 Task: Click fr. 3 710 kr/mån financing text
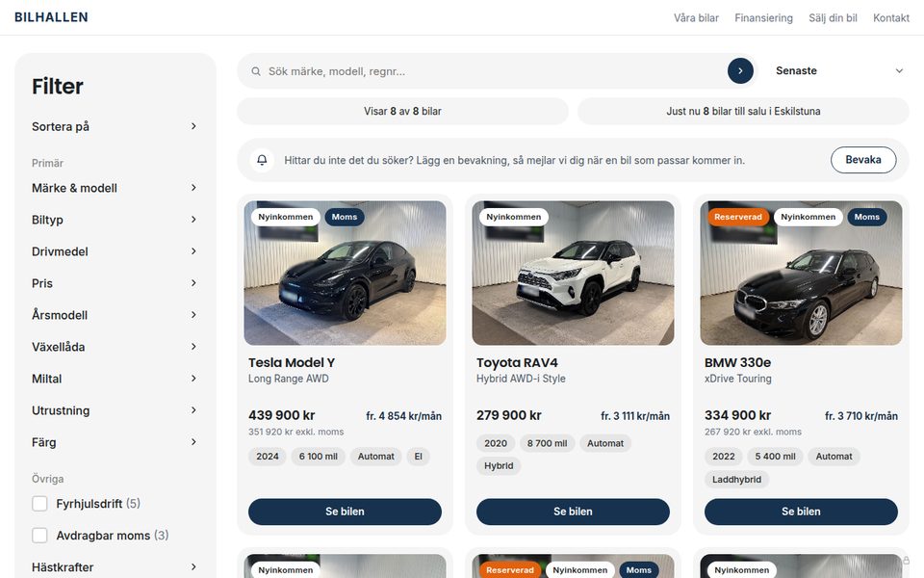pyautogui.click(x=860, y=416)
